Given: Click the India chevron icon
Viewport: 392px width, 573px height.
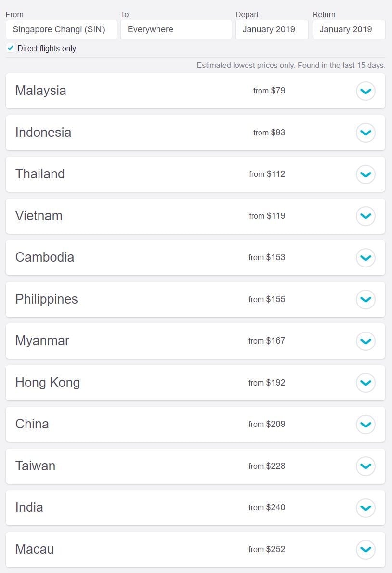Looking at the screenshot, I should [x=366, y=508].
